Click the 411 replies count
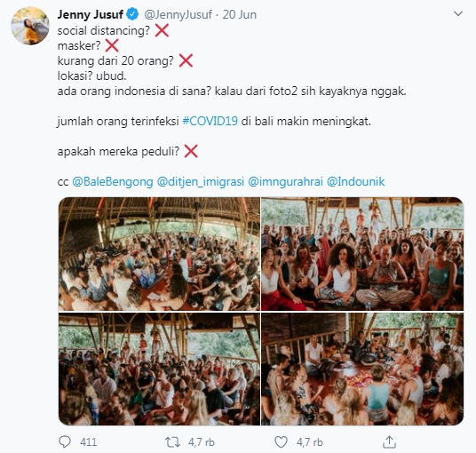Viewport: 476px width, 453px height. (x=88, y=442)
